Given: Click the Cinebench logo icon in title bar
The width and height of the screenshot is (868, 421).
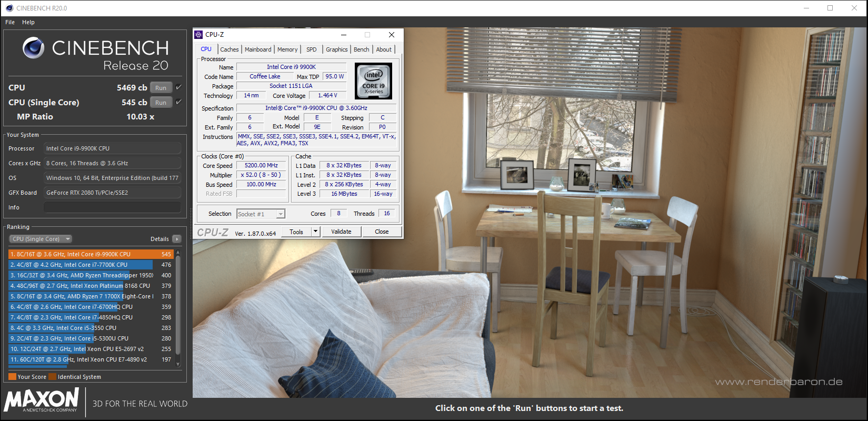Looking at the screenshot, I should 9,8.
